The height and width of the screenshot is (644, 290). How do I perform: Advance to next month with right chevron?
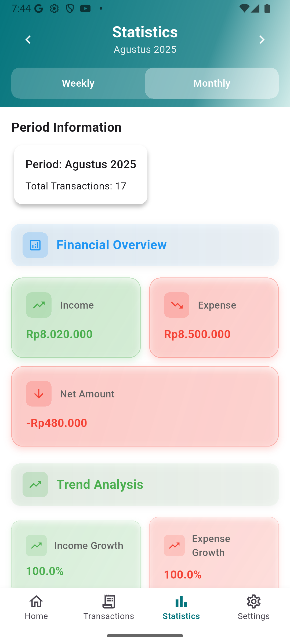click(262, 40)
